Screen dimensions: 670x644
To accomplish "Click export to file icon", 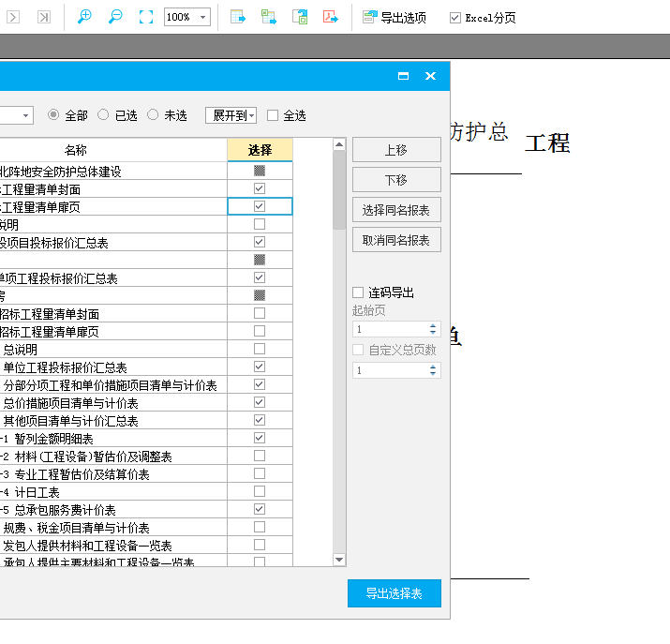I will point(300,17).
